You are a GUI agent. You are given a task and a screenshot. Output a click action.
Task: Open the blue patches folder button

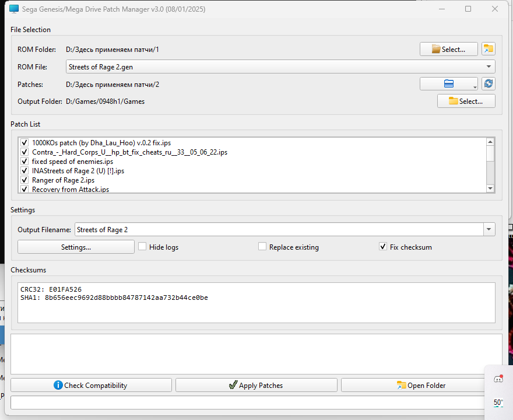coord(448,84)
